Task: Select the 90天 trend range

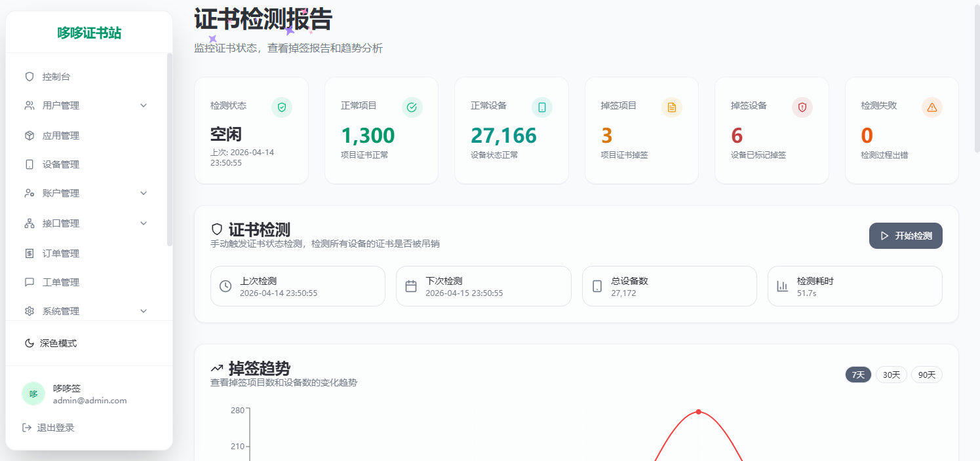Action: (x=927, y=375)
